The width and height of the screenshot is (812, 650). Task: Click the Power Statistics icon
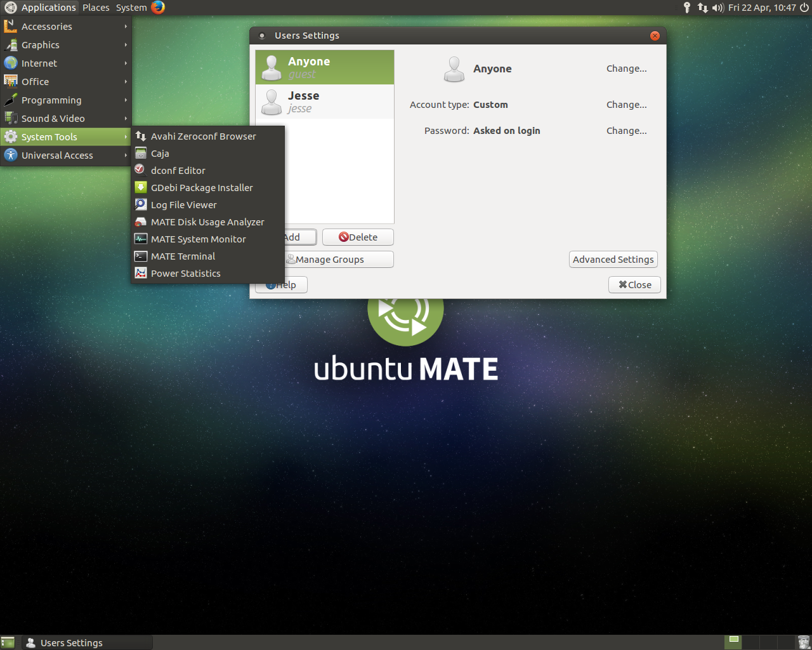pyautogui.click(x=141, y=273)
